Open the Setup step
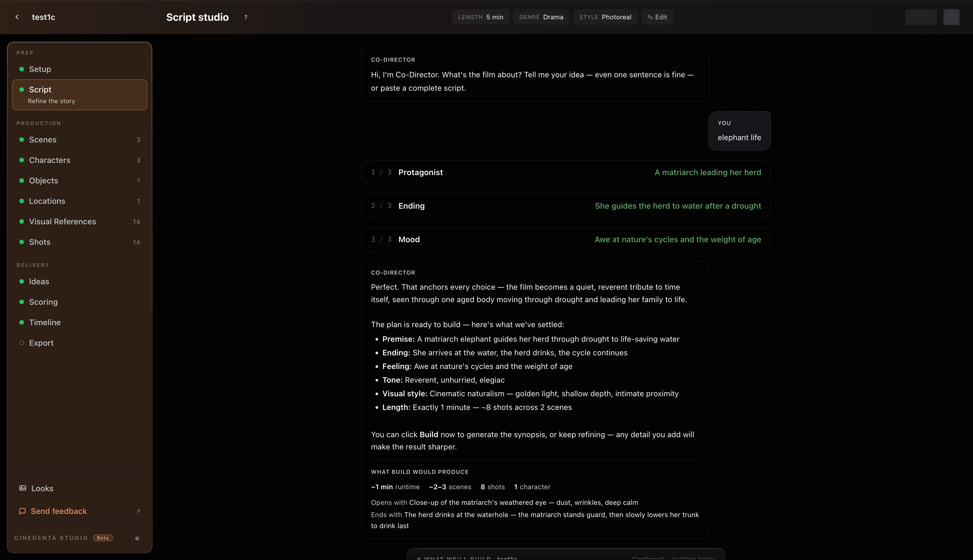The image size is (973, 560). [80, 69]
